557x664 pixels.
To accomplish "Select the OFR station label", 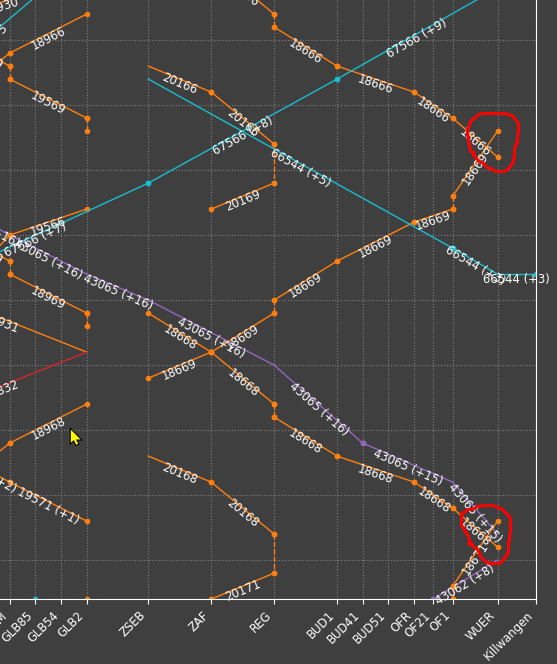I will (402, 622).
